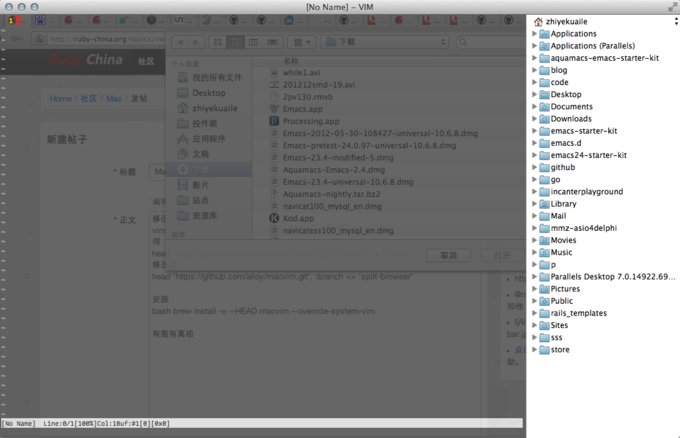Select the aquamacs-emacs-starter-kit entry
680x438 pixels.
click(605, 58)
